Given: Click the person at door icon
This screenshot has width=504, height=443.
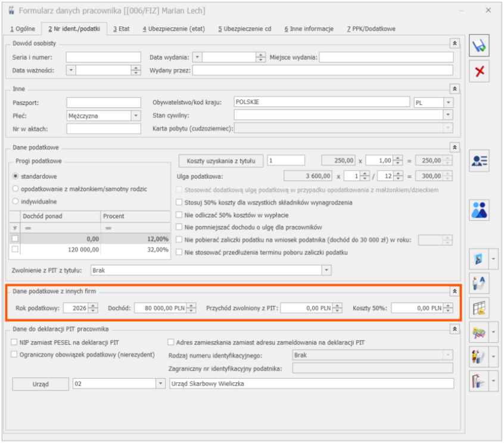Looking at the screenshot, I should (x=478, y=381).
